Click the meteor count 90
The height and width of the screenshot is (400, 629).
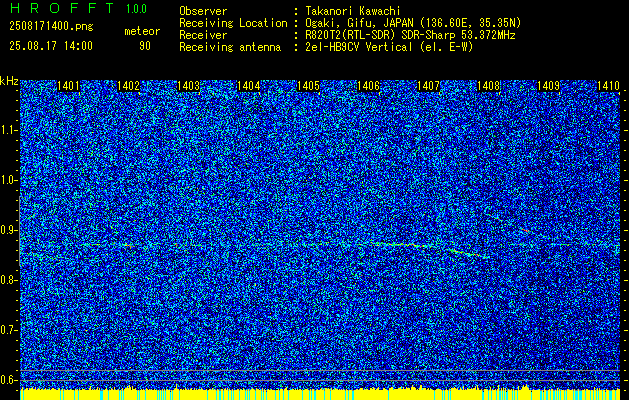point(145,46)
